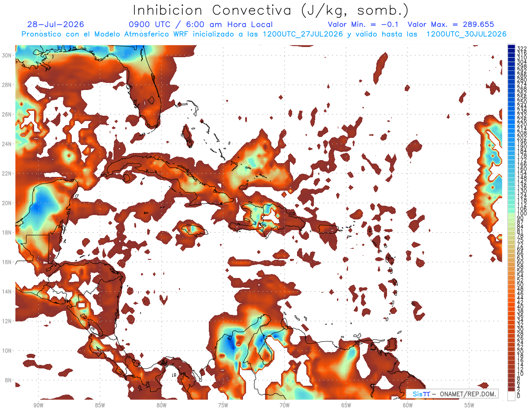Click the 'Valor Min. = -0.1' readout
The image size is (532, 411).
[363, 24]
